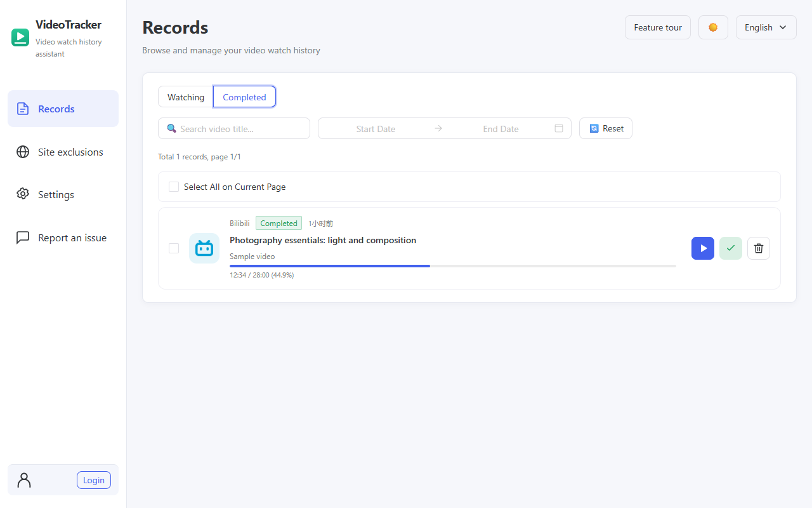Open the English language dropdown
The width and height of the screenshot is (812, 508).
766,27
